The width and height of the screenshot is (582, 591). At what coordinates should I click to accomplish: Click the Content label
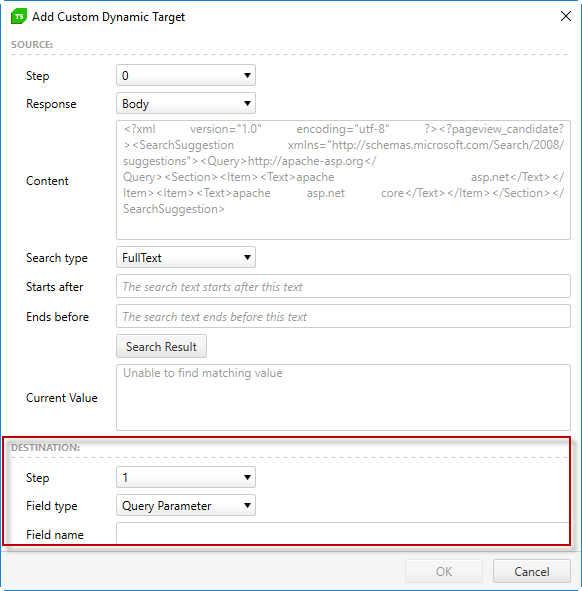click(x=47, y=181)
